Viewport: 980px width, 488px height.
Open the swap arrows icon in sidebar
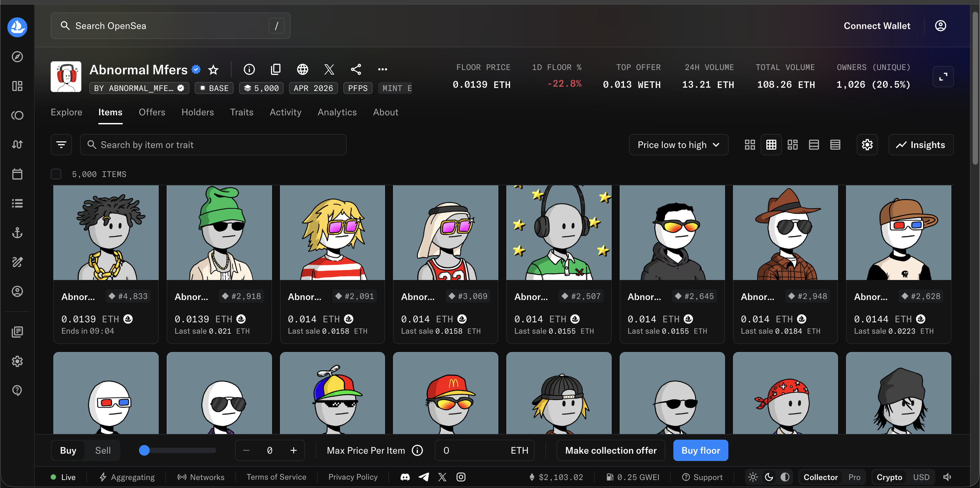coord(17,145)
